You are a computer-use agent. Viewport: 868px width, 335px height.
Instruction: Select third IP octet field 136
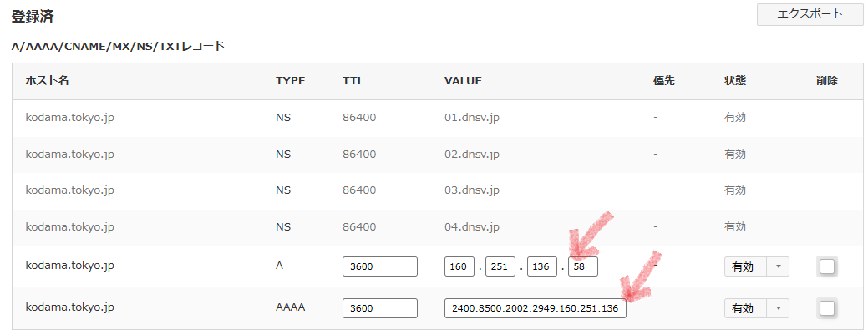541,266
